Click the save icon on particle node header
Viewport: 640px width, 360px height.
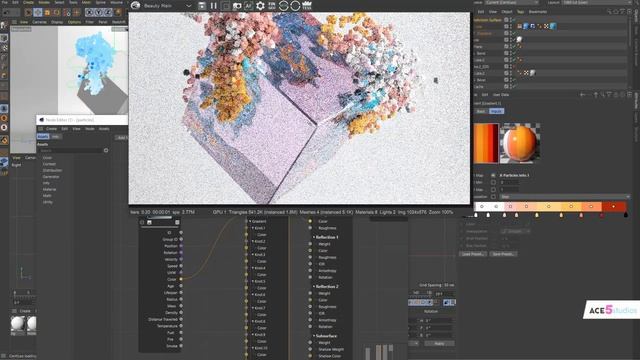click(149, 222)
